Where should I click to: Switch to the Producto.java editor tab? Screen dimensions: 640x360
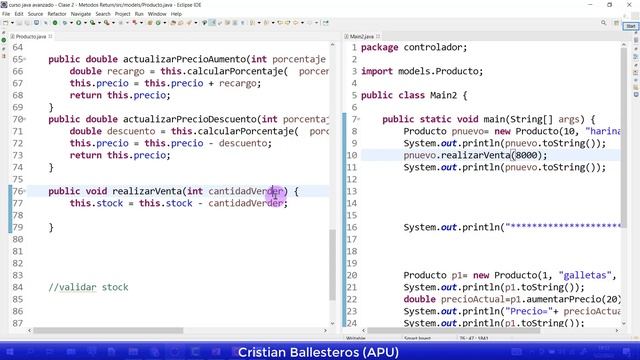31,36
